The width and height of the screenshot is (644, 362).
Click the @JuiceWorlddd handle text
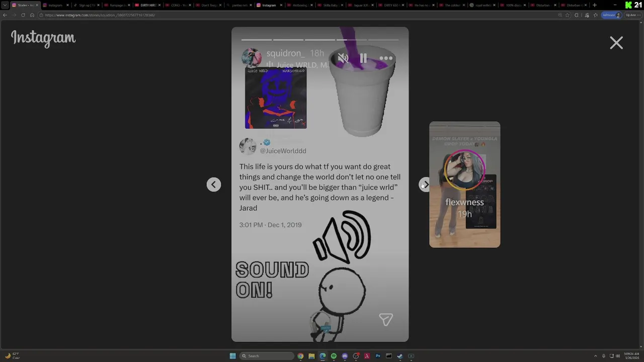[283, 151]
